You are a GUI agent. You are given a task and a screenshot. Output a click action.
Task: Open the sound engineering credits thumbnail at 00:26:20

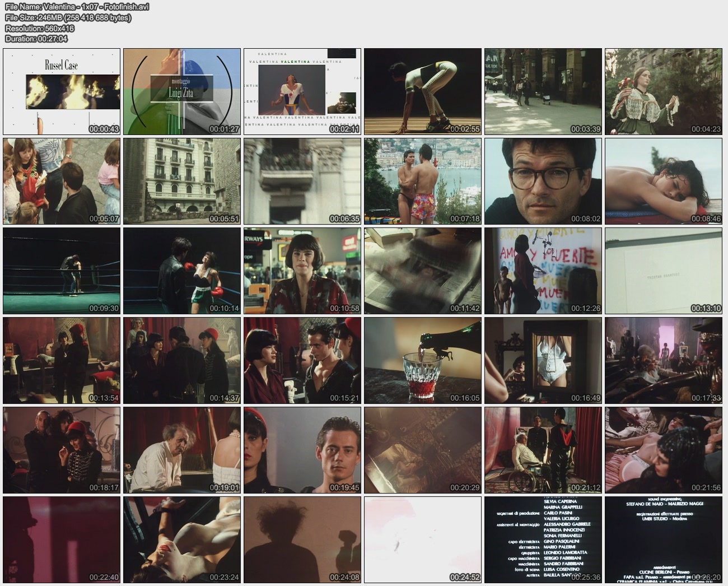pos(664,540)
